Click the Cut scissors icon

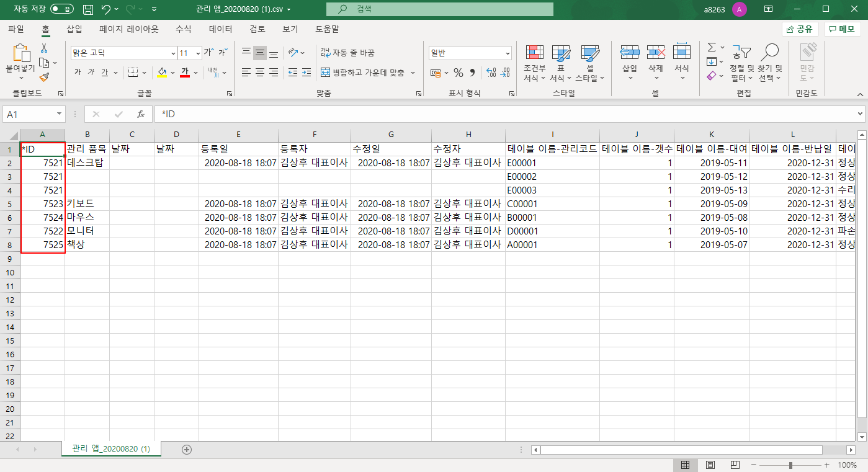point(44,48)
